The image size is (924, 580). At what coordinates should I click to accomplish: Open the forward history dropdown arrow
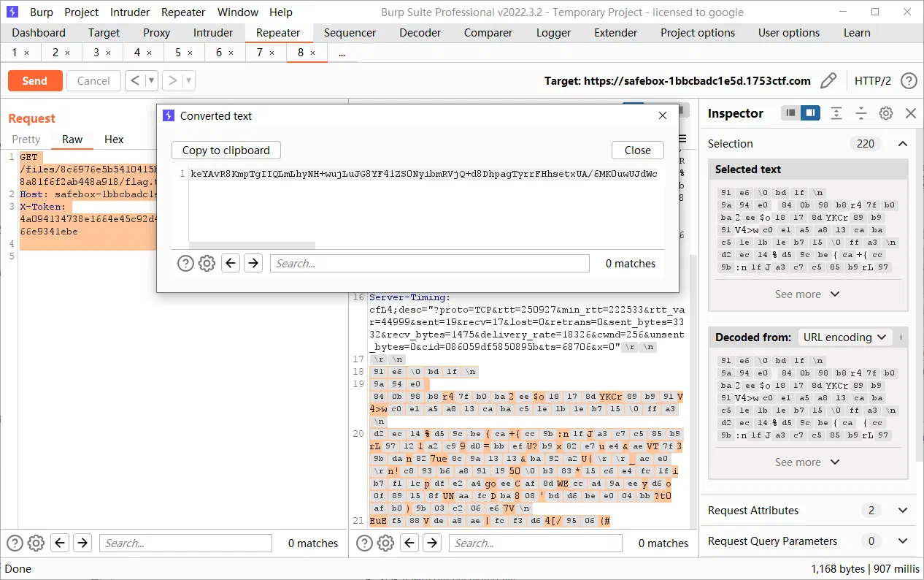[188, 80]
